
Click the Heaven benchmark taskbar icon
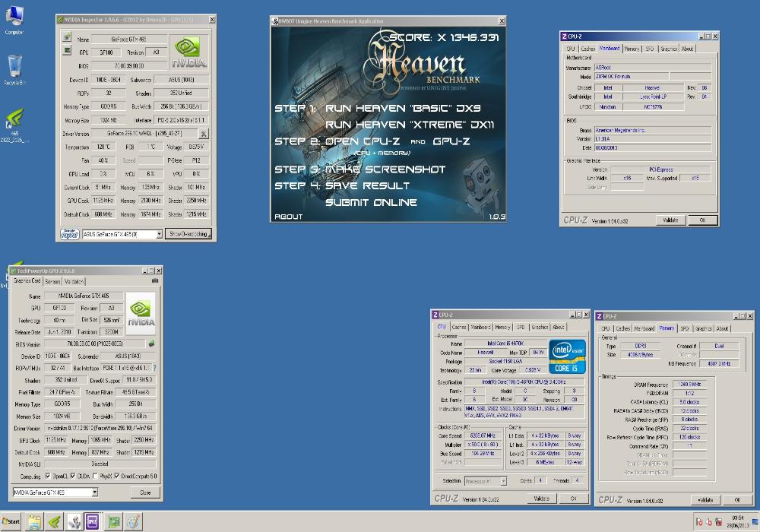[x=74, y=522]
